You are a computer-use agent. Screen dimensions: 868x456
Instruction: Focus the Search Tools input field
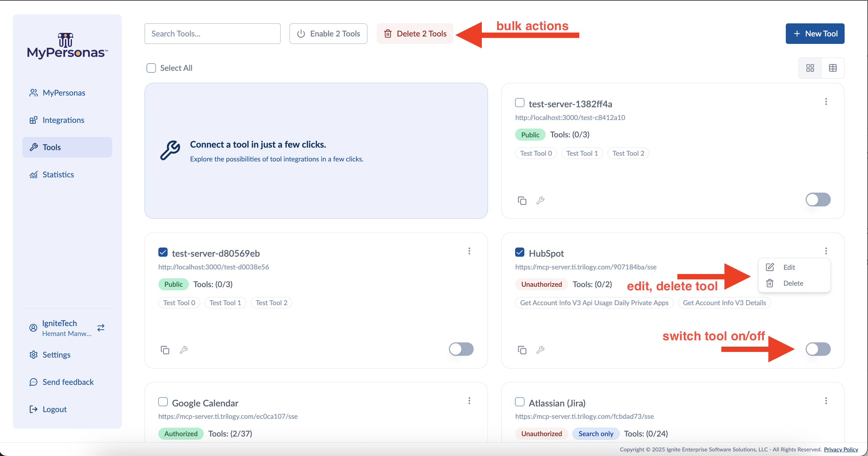click(213, 34)
